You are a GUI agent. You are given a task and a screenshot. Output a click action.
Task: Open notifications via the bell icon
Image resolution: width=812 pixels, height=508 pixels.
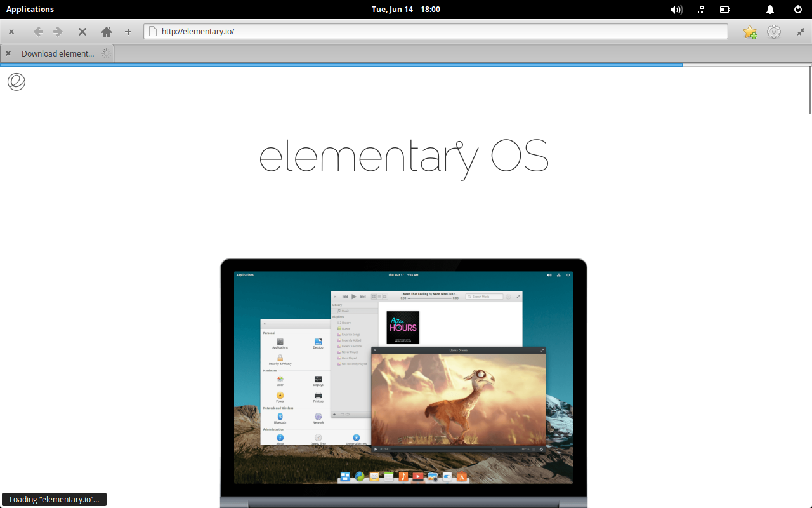[x=769, y=9]
